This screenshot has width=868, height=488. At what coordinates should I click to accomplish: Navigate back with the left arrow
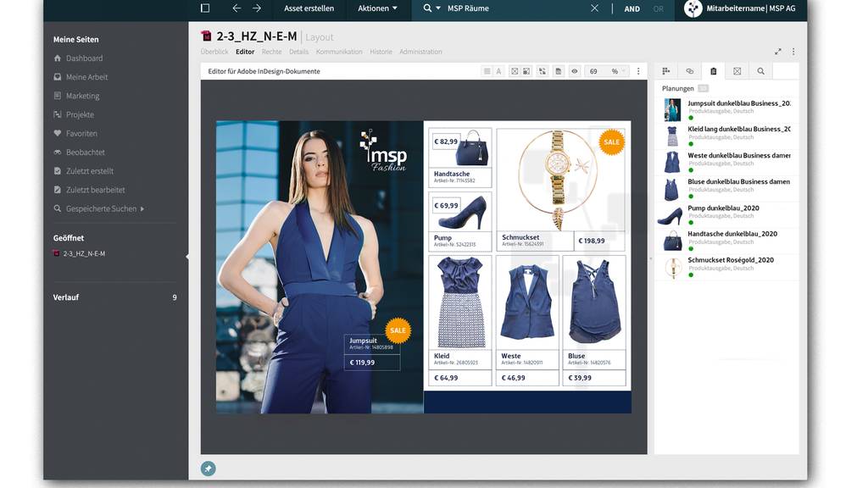point(236,8)
